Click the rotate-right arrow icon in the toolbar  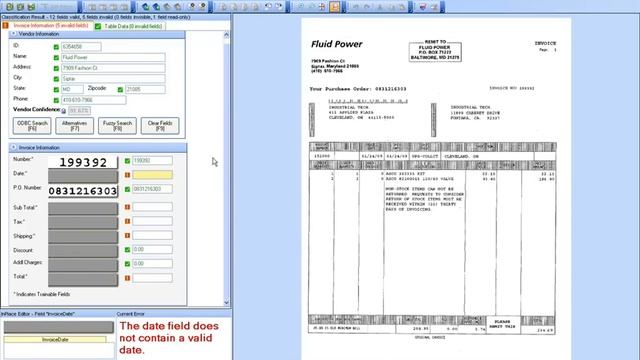(279, 7)
